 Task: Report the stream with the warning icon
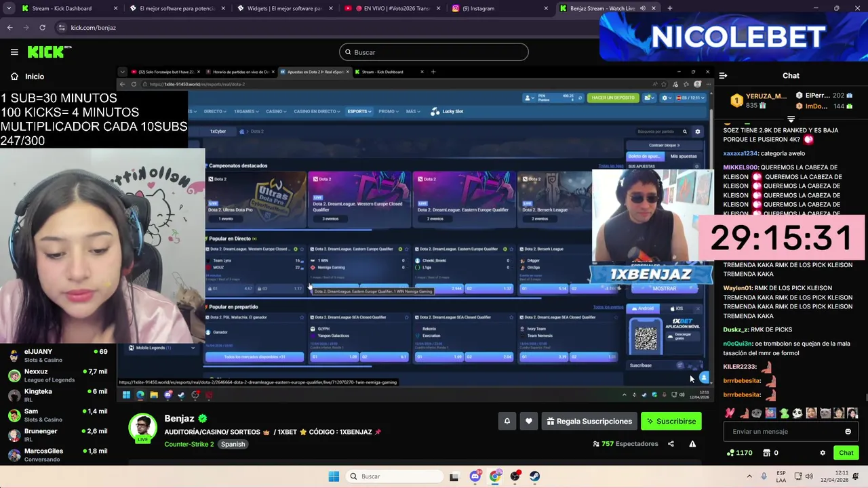click(692, 444)
